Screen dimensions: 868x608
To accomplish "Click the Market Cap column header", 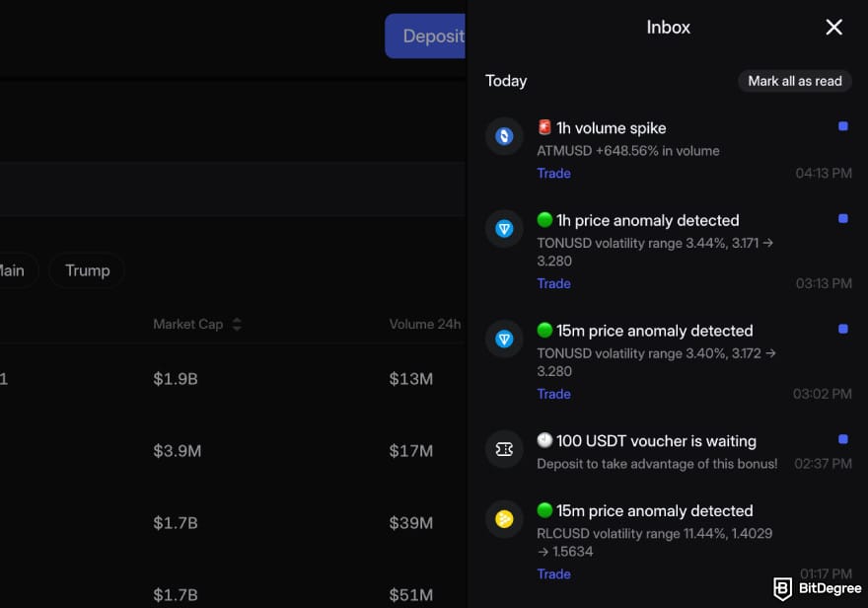I will [x=188, y=324].
